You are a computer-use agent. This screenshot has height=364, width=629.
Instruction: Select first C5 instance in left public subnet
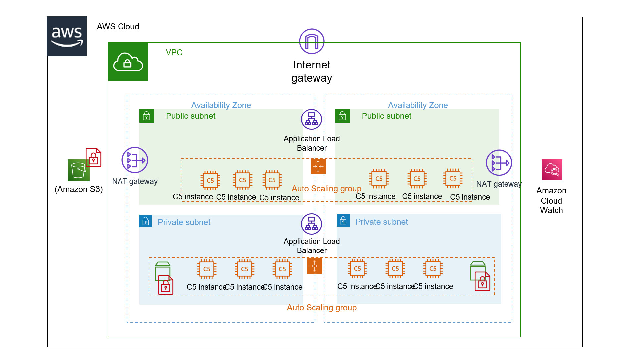coord(210,180)
